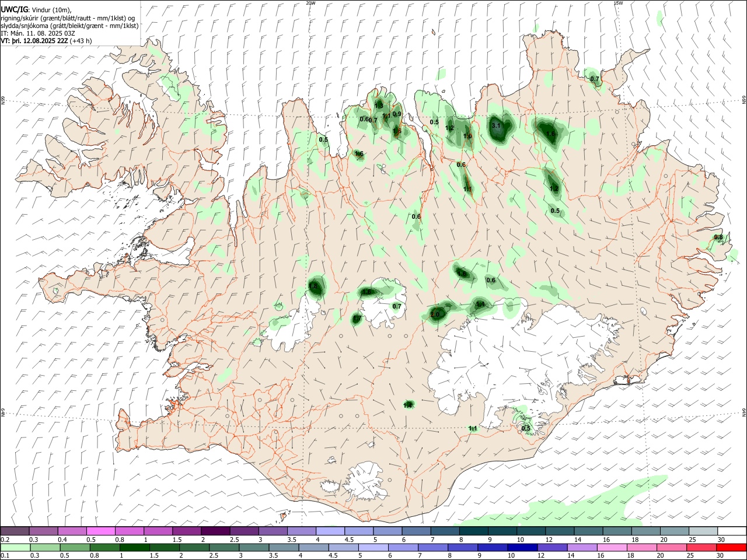Click the bright red rain swatch labeled 30
The image size is (747, 560).
click(x=731, y=548)
